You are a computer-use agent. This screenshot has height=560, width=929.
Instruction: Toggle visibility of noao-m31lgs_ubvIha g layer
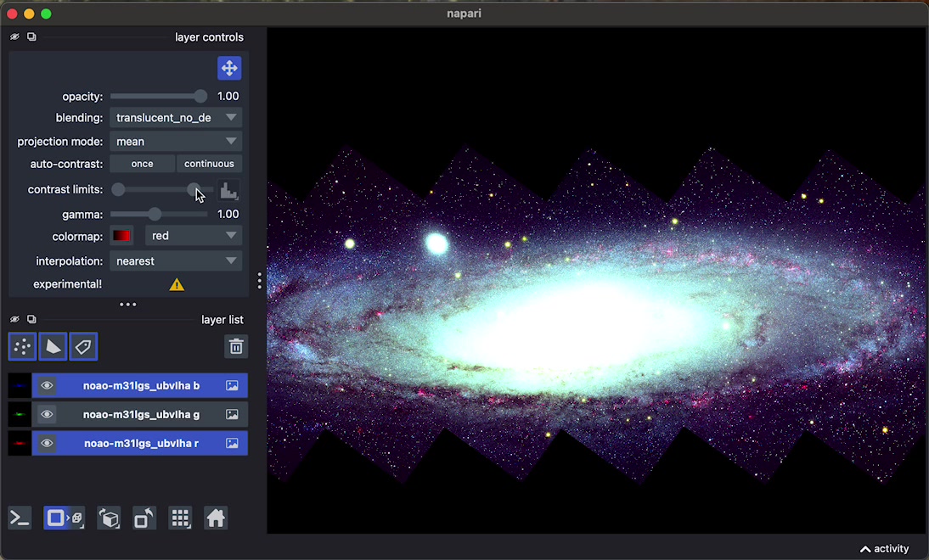point(47,414)
